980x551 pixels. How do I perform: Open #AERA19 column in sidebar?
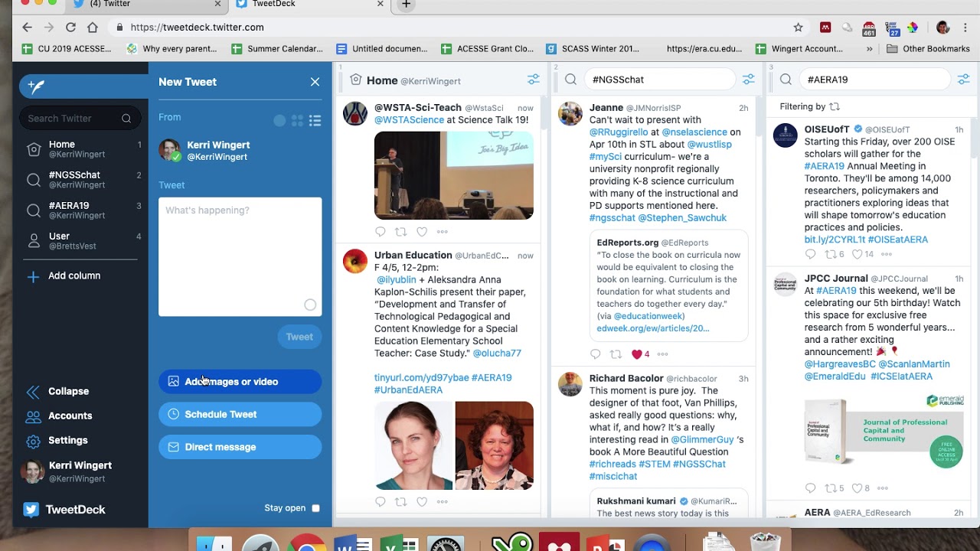click(x=80, y=210)
